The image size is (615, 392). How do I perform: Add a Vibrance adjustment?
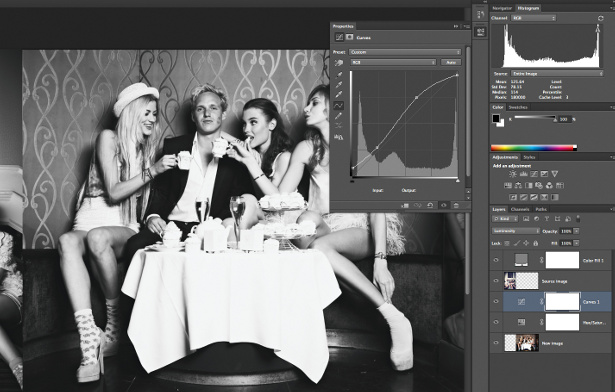pyautogui.click(x=555, y=174)
